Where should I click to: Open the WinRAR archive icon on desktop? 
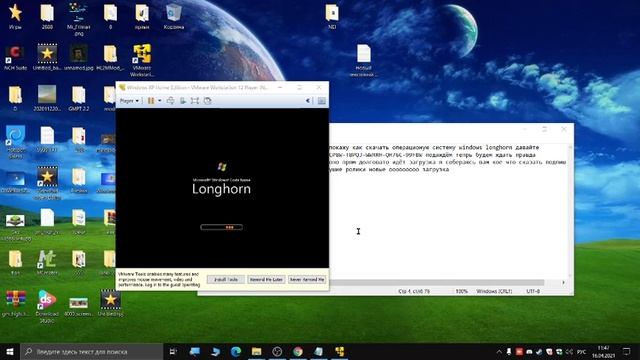[15, 303]
